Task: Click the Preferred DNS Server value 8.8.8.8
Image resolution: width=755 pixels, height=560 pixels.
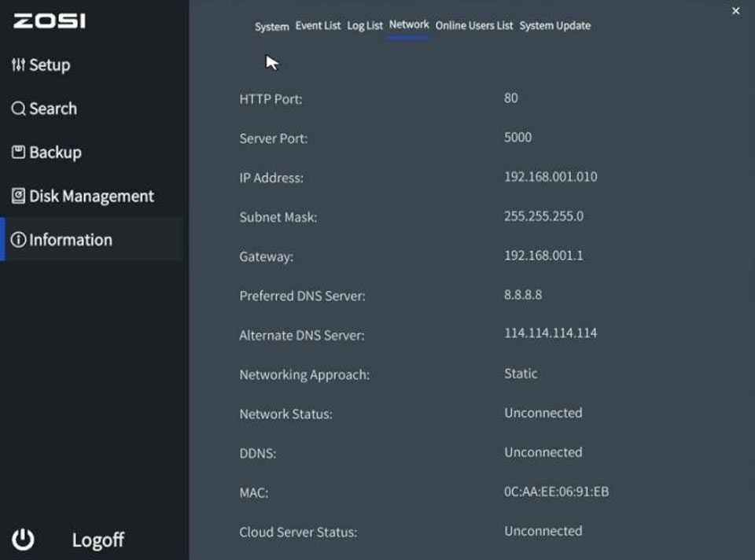Action: click(522, 295)
